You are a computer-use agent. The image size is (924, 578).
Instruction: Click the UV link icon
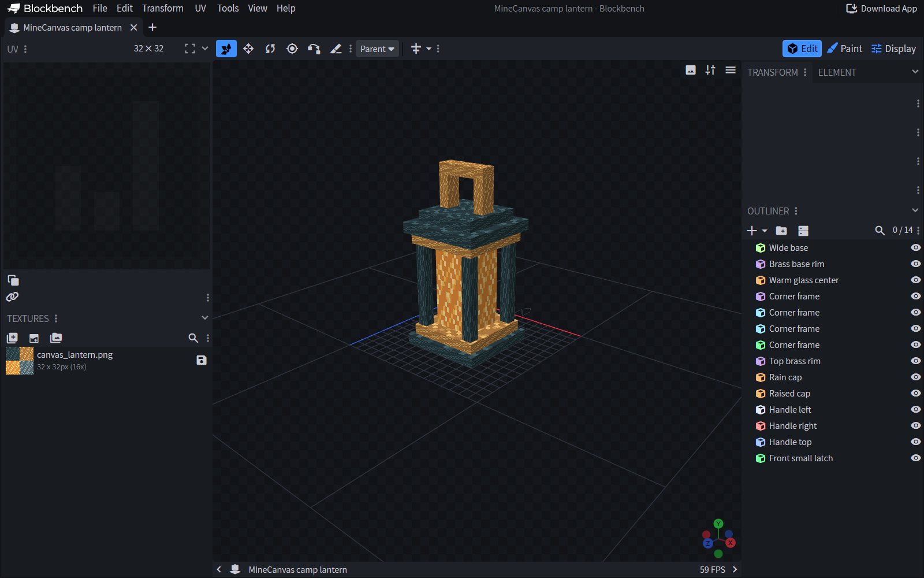[x=13, y=297]
